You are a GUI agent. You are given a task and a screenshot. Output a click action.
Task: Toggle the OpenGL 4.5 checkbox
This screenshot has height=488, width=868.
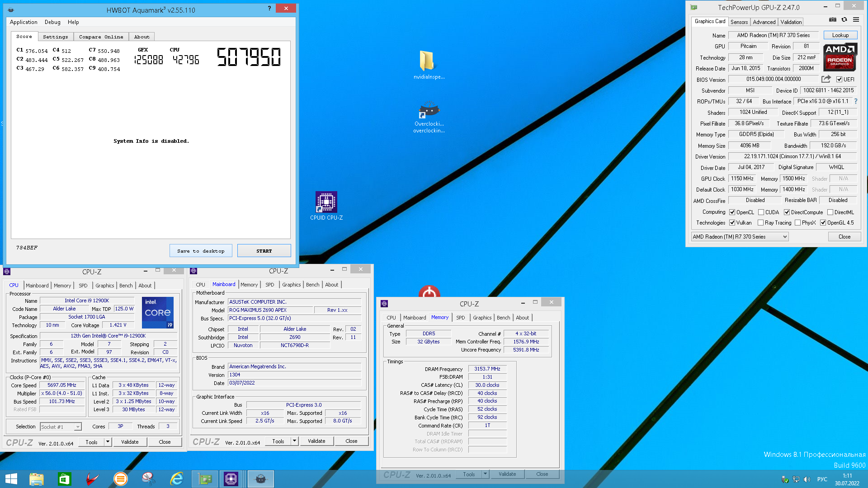click(x=823, y=223)
